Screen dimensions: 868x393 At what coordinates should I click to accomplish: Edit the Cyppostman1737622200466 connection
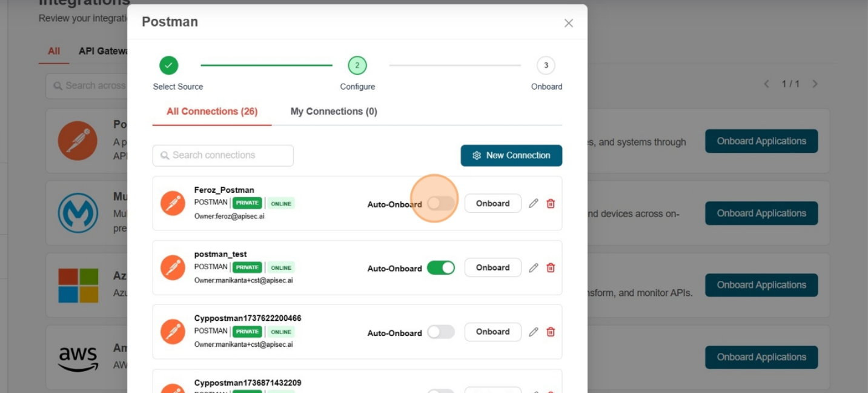533,332
